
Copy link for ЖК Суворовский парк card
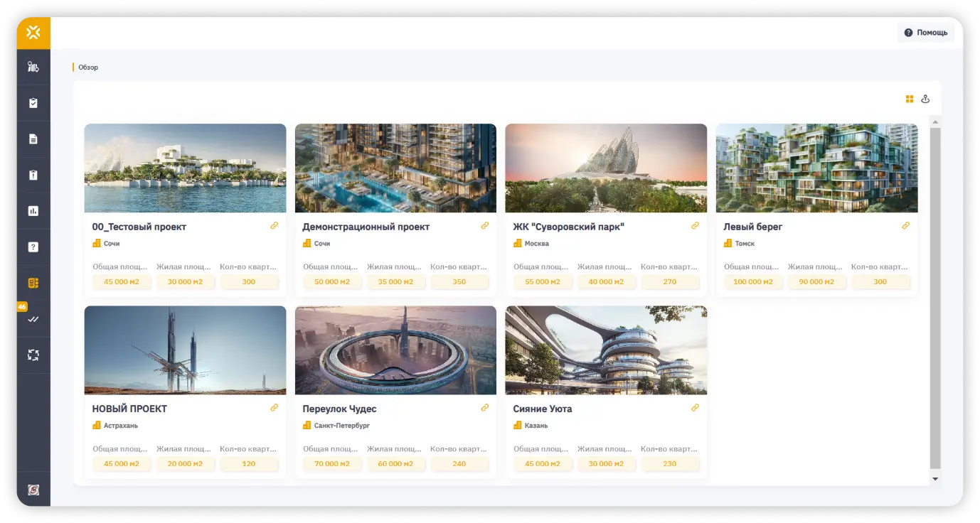695,225
